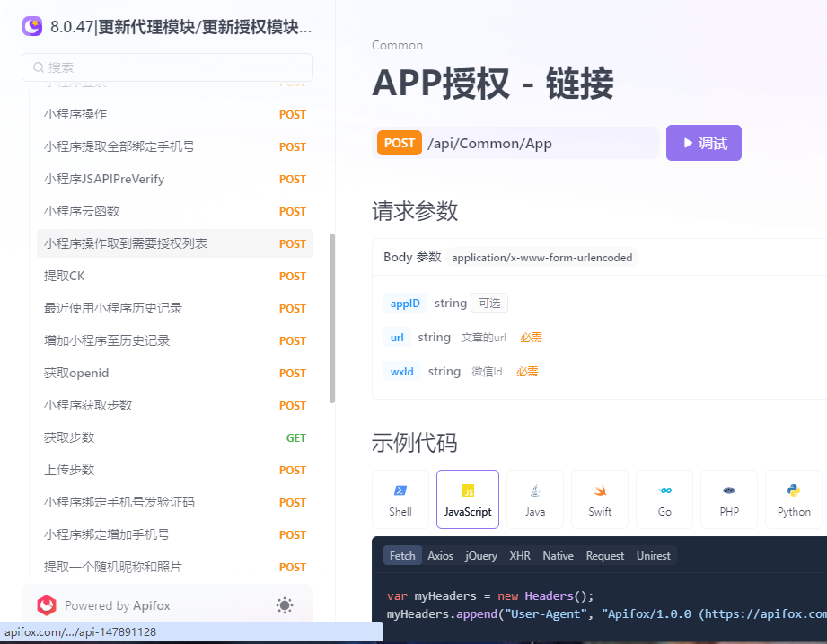Expand the wxId parameter details
827x644 pixels.
[x=401, y=370]
